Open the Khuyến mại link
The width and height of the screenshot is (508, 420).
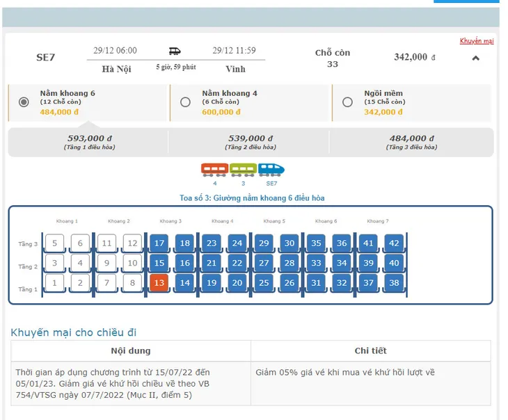pyautogui.click(x=477, y=41)
